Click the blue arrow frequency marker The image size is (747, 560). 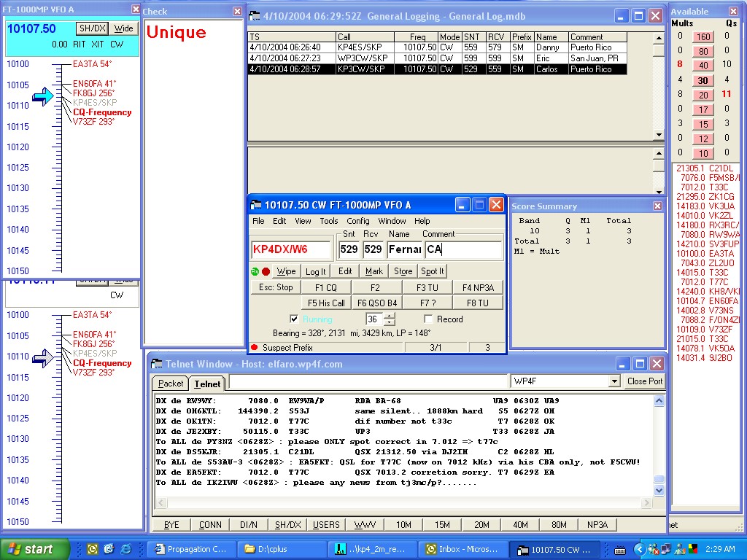[43, 96]
